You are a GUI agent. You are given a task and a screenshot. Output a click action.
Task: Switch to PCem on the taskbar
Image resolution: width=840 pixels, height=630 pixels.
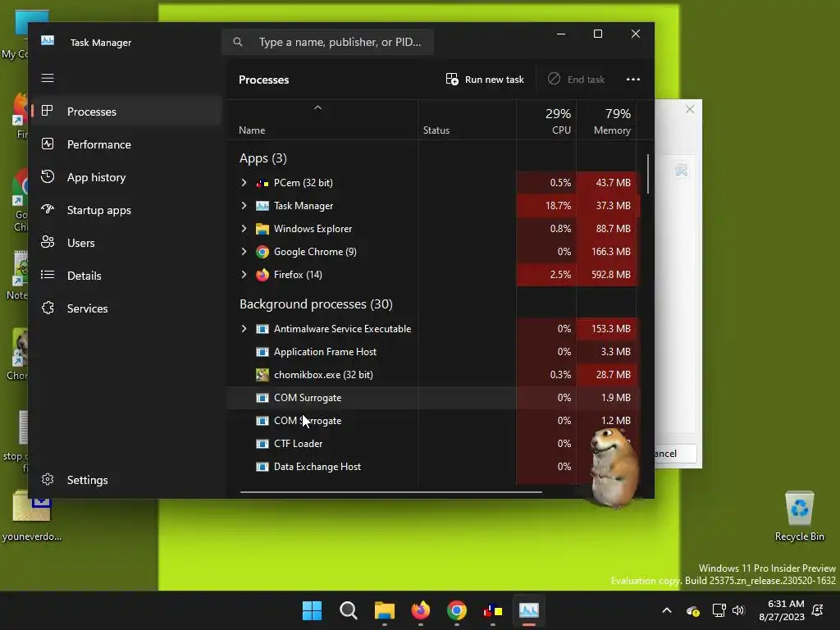pyautogui.click(x=493, y=610)
